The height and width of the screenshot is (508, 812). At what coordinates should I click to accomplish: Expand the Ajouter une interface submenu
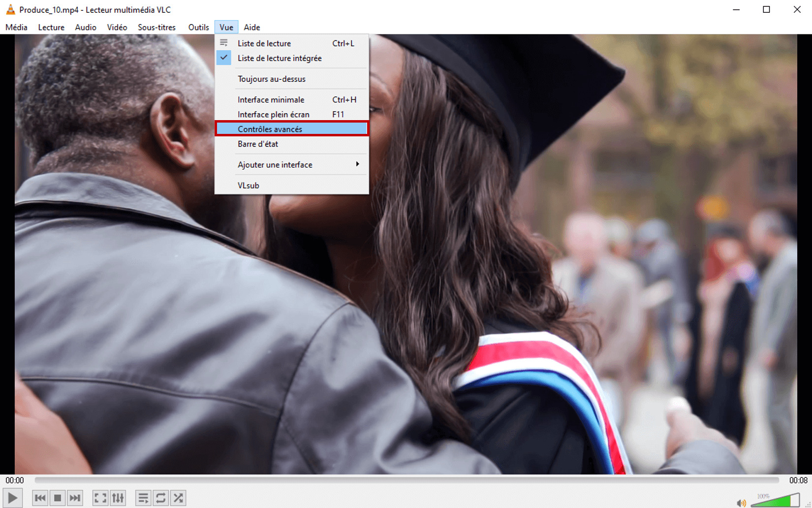click(x=275, y=164)
